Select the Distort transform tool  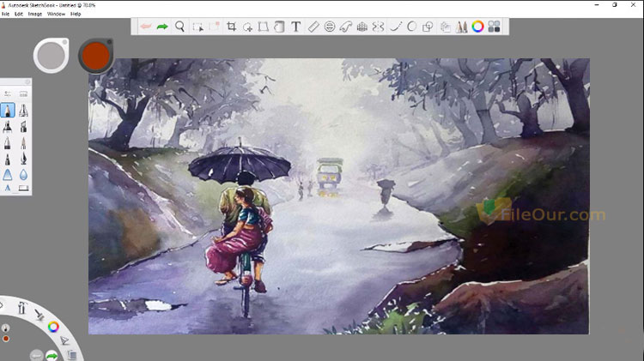264,27
